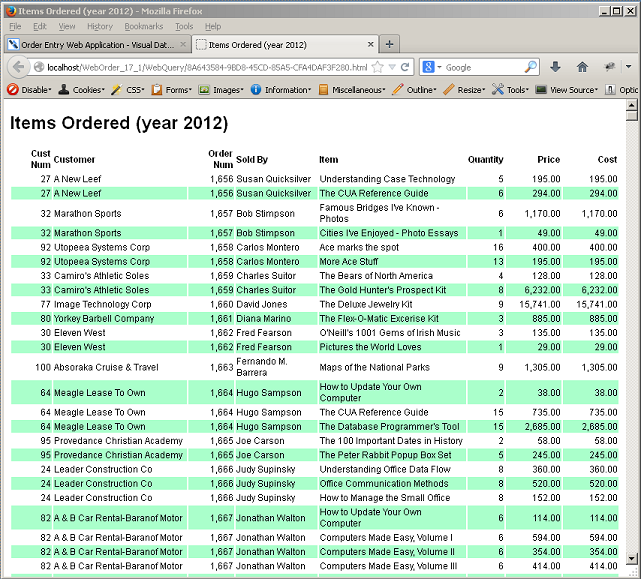This screenshot has height=579, width=641.
Task: Open the Disable menu in developer toolbar
Action: (29, 90)
